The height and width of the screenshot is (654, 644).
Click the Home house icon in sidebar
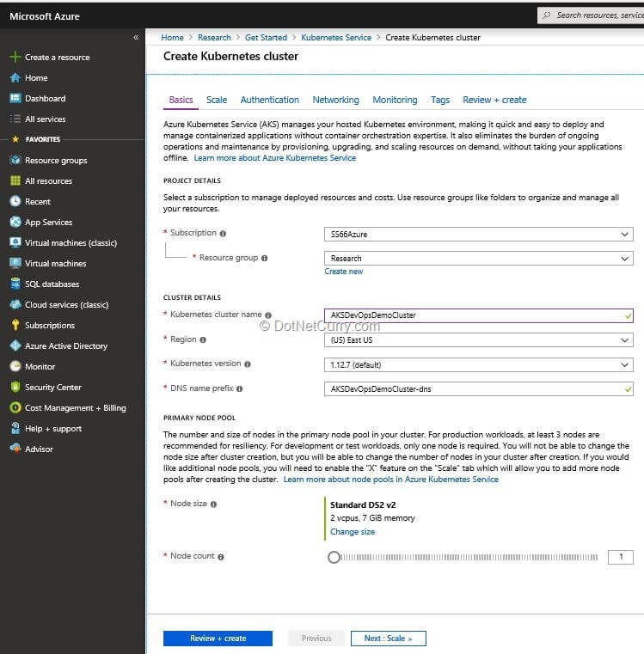15,77
